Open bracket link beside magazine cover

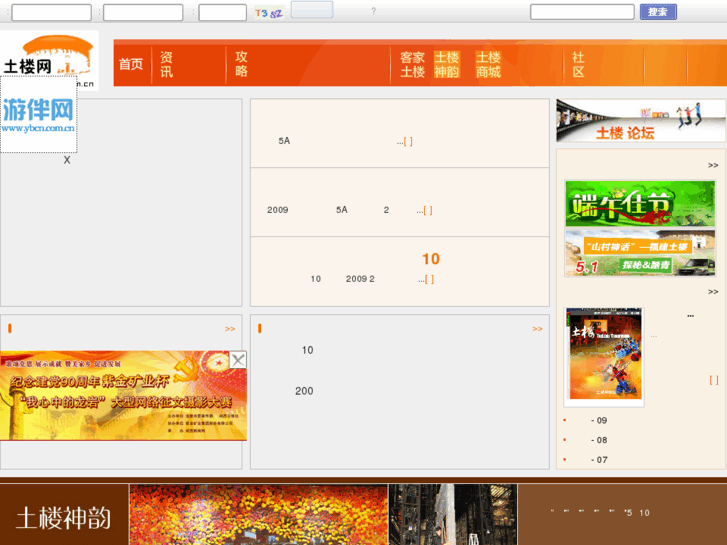point(714,380)
